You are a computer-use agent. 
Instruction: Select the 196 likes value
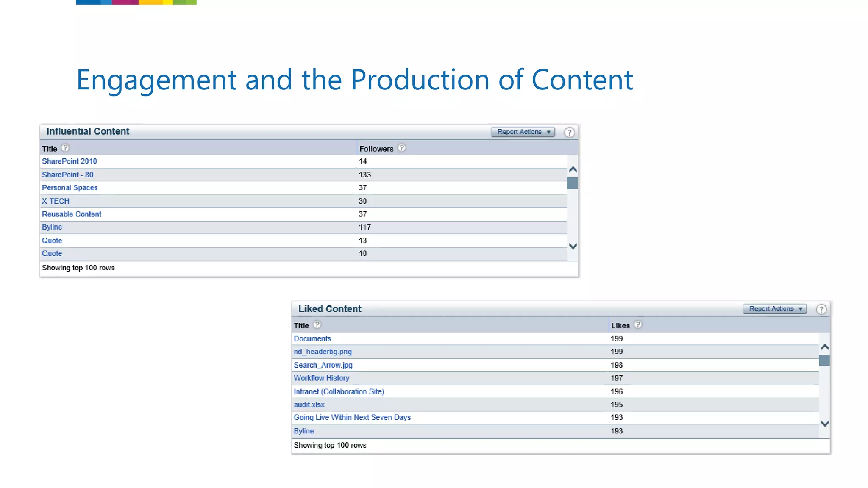point(617,392)
